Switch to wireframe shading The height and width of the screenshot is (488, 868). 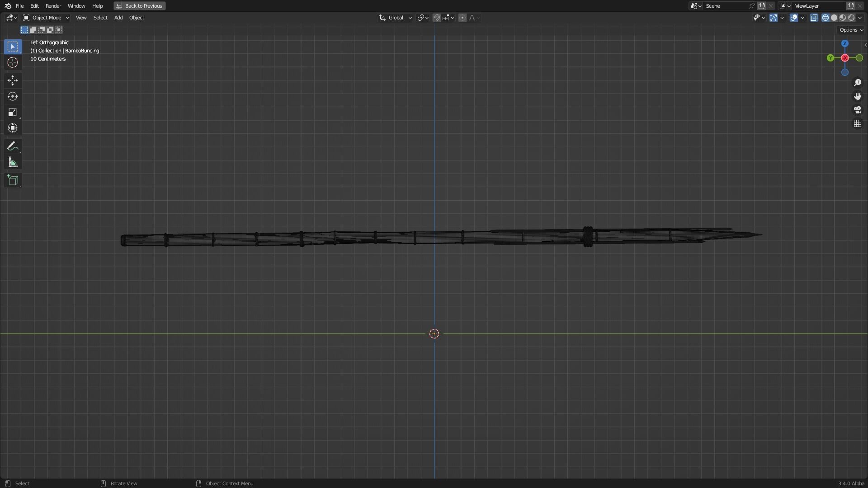826,18
